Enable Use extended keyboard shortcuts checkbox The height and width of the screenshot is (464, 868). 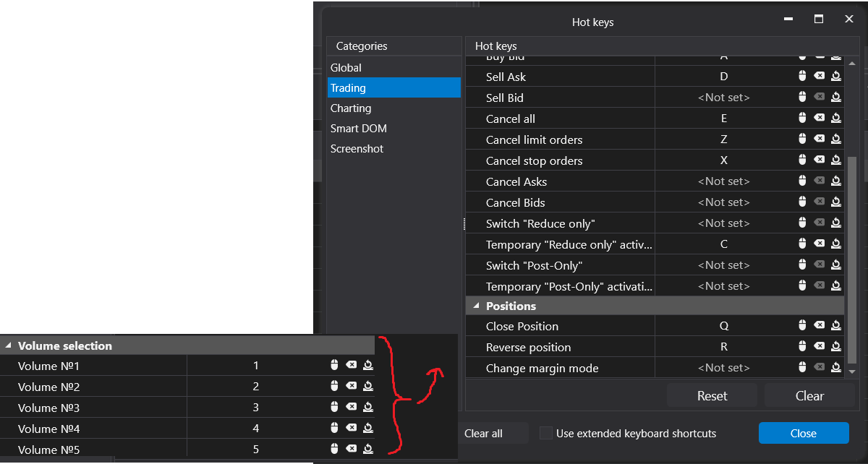coord(546,434)
